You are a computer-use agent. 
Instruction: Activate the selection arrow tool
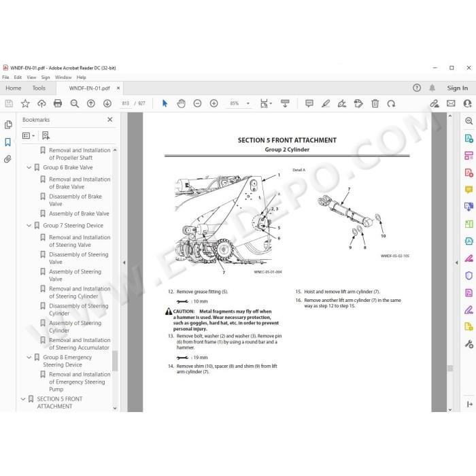(x=165, y=103)
